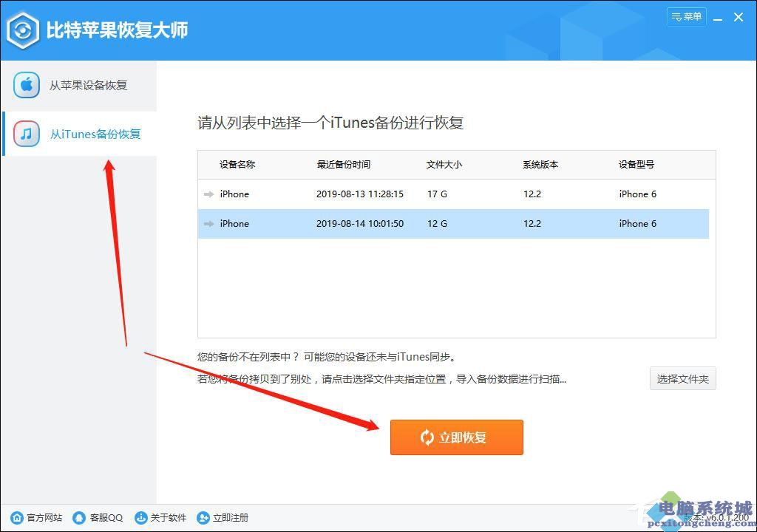Click the iTunes music note icon
The width and height of the screenshot is (757, 532).
click(27, 134)
